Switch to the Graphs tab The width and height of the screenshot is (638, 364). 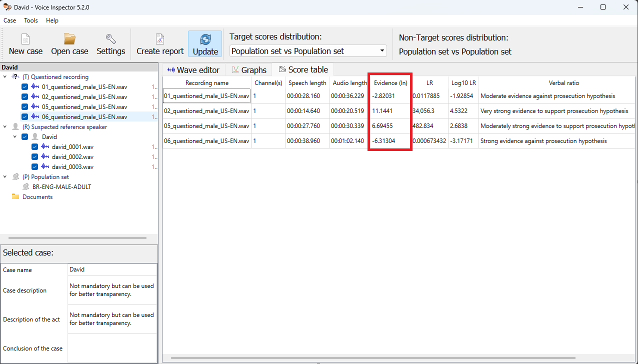248,70
